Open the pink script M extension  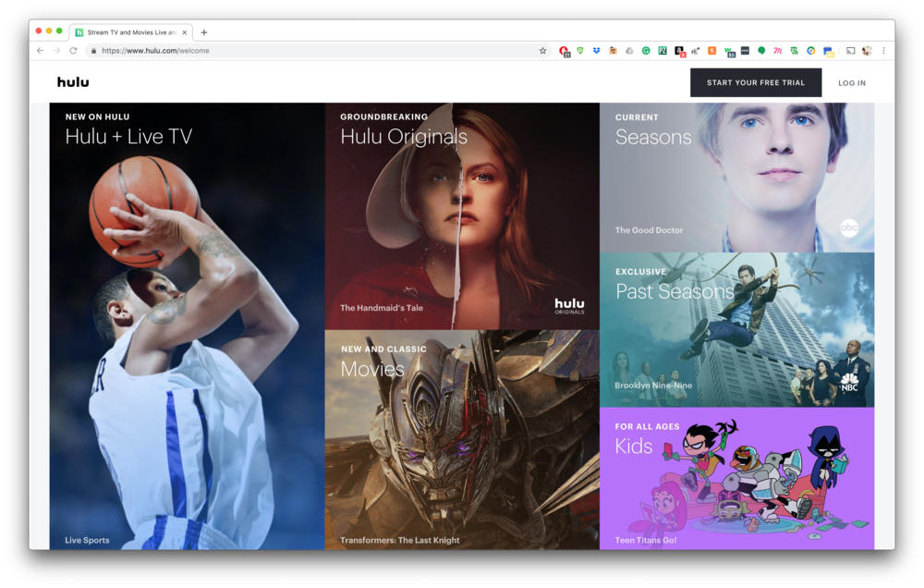778,51
